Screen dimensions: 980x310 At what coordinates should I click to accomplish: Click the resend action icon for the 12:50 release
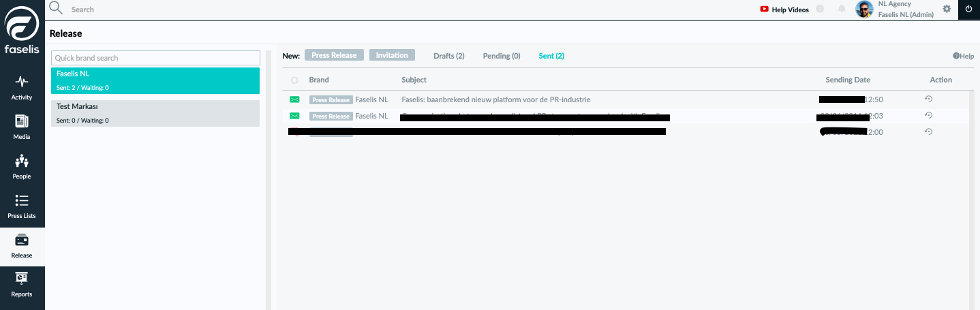(x=928, y=99)
